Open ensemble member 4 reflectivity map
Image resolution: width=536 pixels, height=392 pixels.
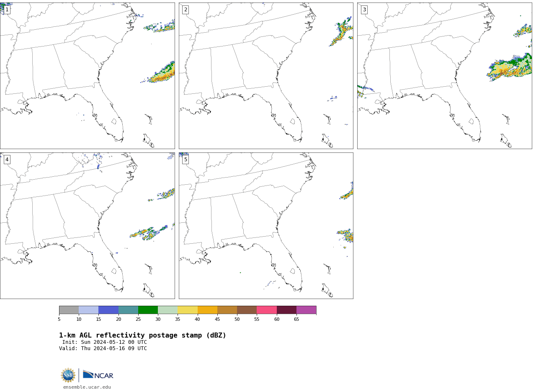(x=88, y=226)
